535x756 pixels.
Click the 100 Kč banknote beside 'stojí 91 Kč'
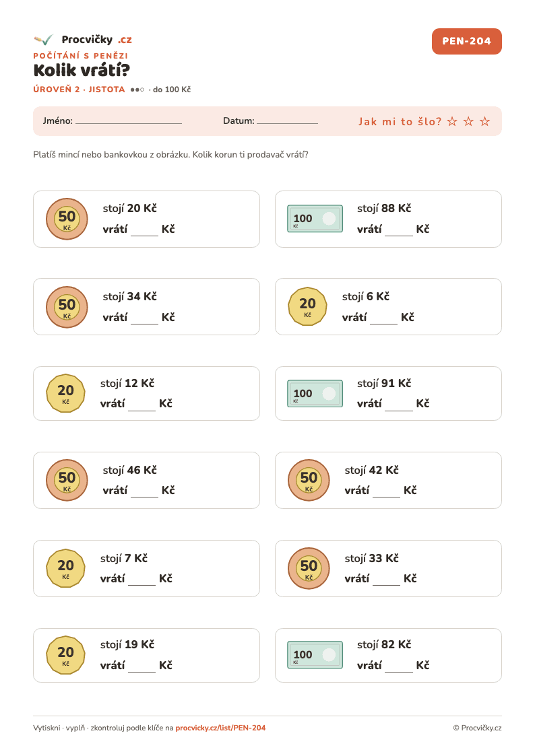315,393
